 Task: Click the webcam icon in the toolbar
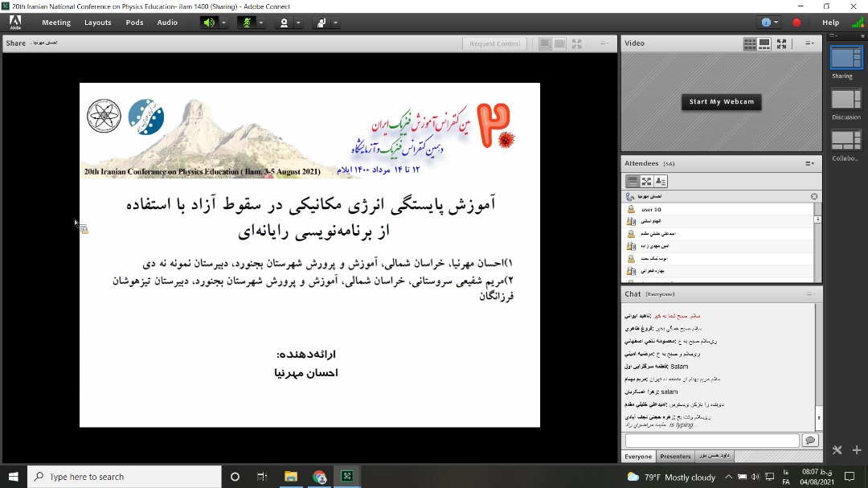[x=285, y=23]
